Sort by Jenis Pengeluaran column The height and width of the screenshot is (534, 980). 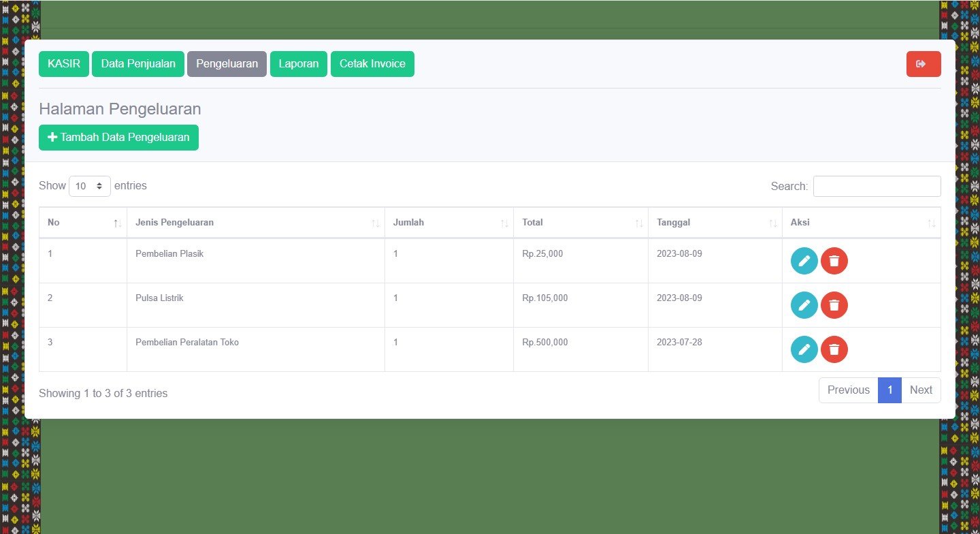point(255,223)
